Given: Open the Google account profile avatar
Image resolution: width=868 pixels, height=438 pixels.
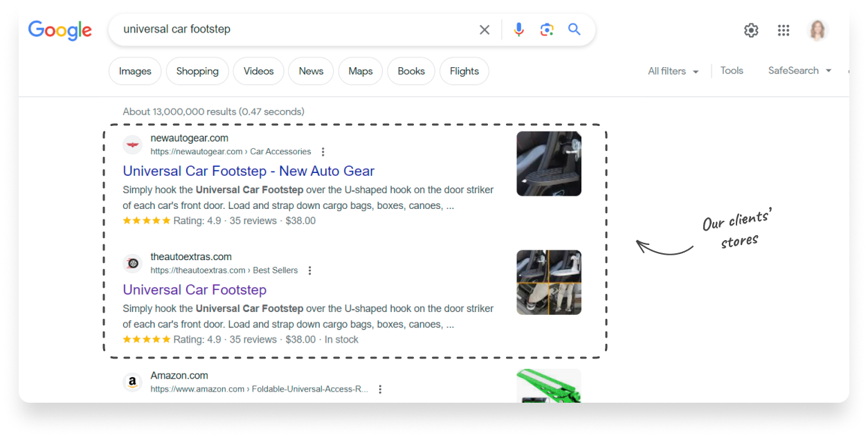Looking at the screenshot, I should tap(817, 30).
